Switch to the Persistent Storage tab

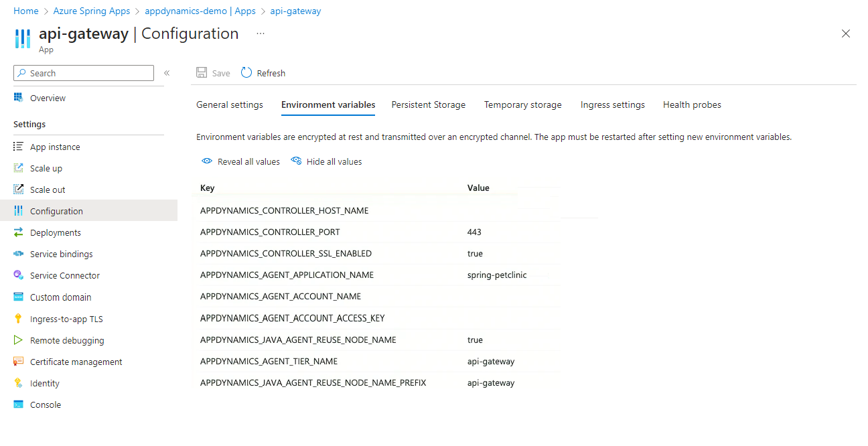pos(429,104)
